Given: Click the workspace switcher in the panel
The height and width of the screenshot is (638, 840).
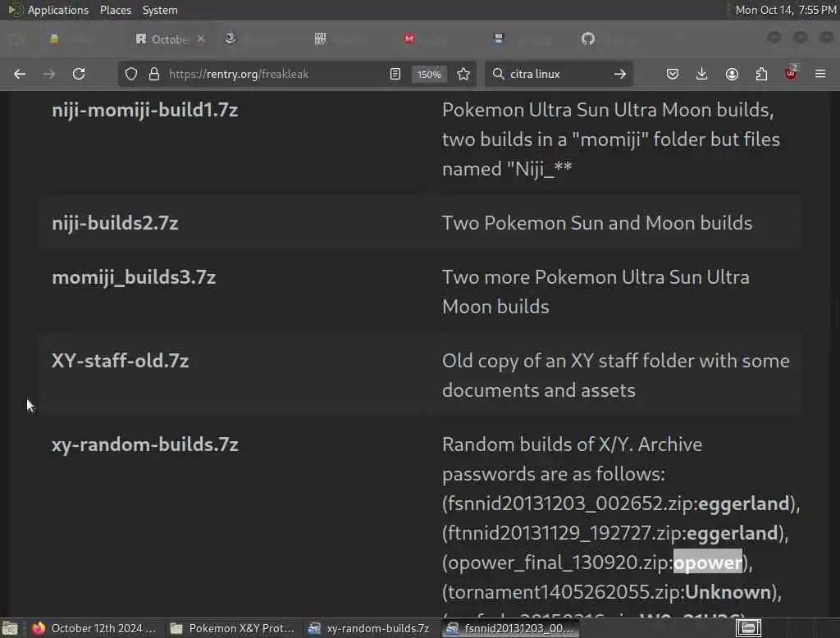Looking at the screenshot, I should 748,628.
